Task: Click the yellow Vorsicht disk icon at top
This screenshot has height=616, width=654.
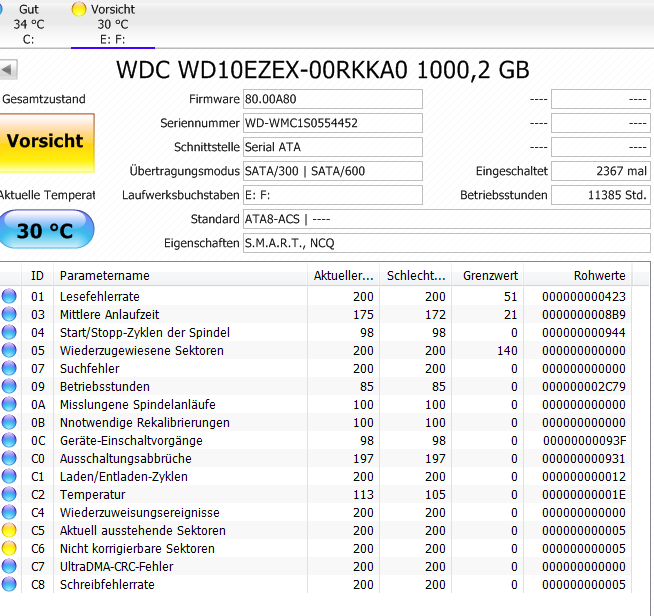Action: click(79, 9)
